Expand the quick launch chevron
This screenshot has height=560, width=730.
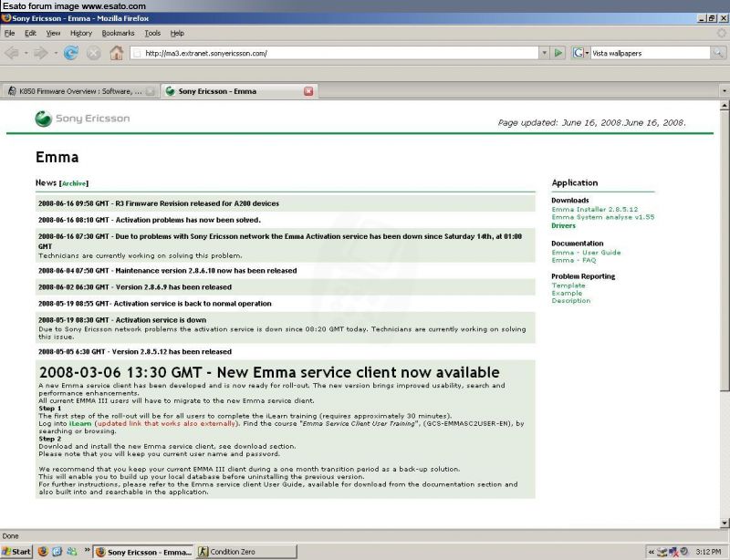87,550
